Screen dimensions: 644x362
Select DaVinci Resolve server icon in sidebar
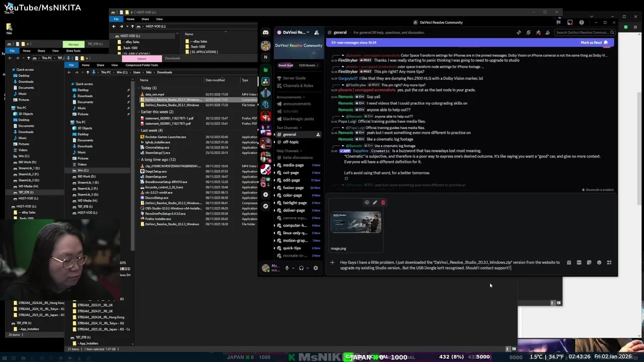coord(266,81)
